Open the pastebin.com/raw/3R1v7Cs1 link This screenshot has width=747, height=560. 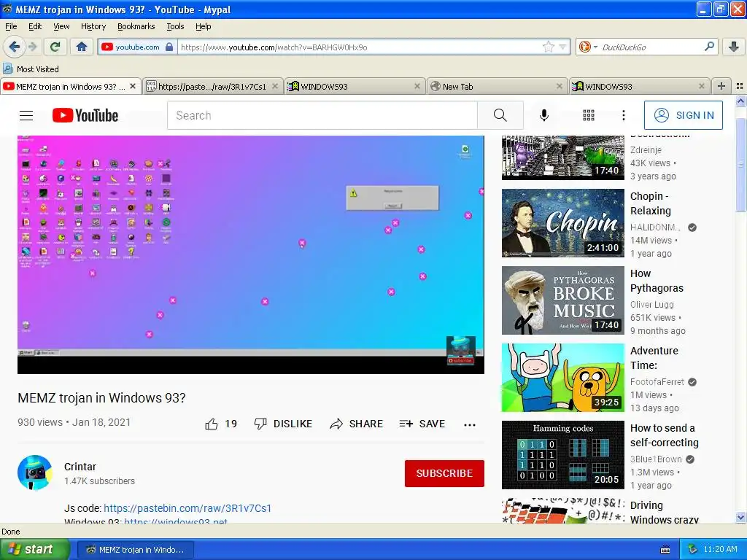pyautogui.click(x=187, y=508)
